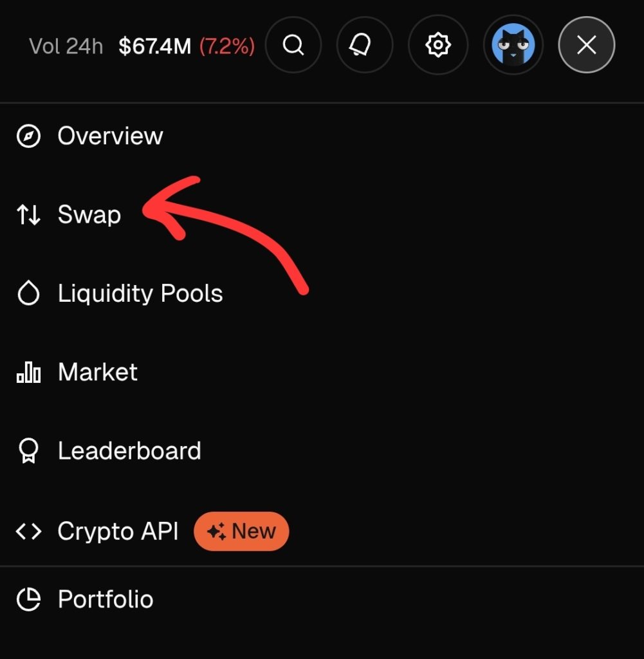Click the compass icon beside Overview
644x659 pixels.
coord(28,136)
